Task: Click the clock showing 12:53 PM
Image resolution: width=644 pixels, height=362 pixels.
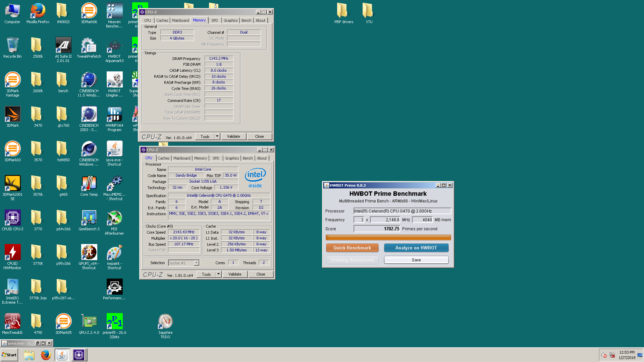Action: pyautogui.click(x=627, y=352)
